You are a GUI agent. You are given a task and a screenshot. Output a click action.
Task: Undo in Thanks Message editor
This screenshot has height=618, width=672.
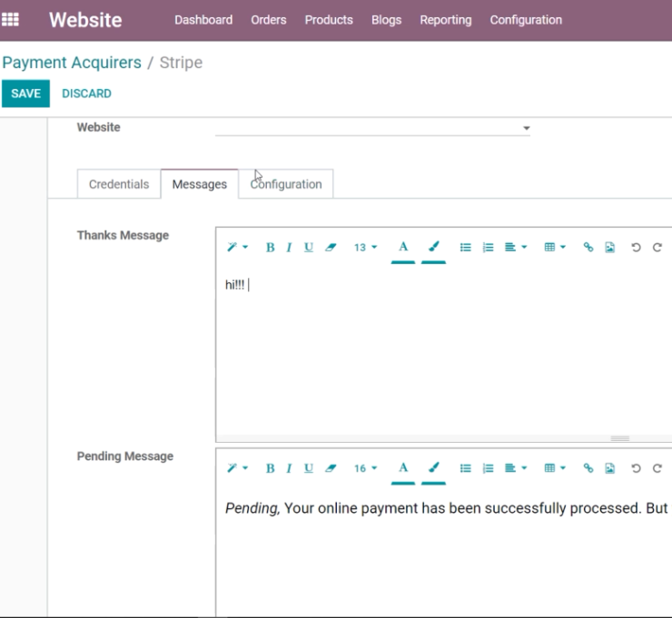click(x=636, y=248)
